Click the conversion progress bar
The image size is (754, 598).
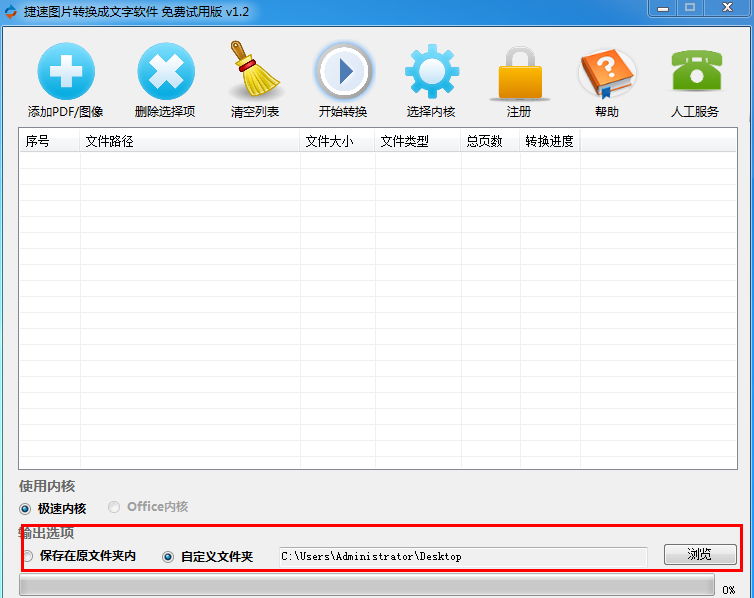coord(366,586)
